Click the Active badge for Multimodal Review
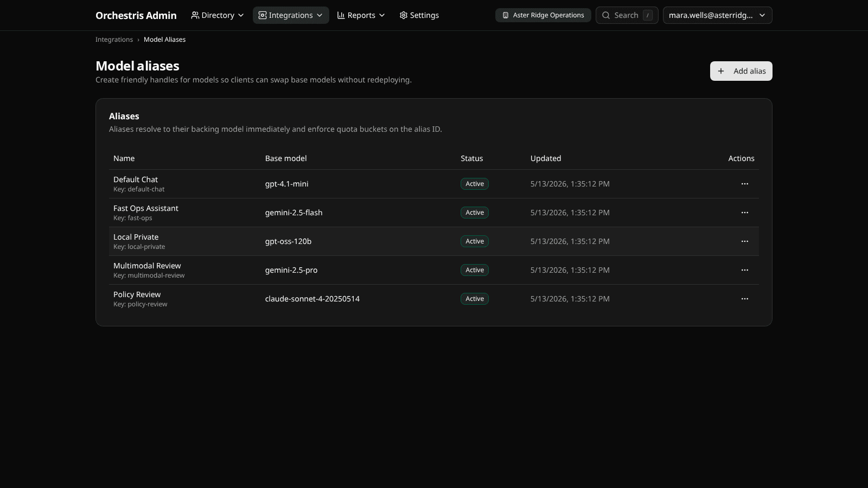The image size is (868, 488). point(475,270)
